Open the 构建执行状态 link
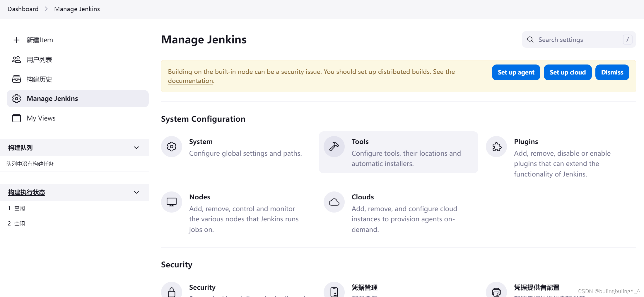644x297 pixels. pyautogui.click(x=27, y=192)
